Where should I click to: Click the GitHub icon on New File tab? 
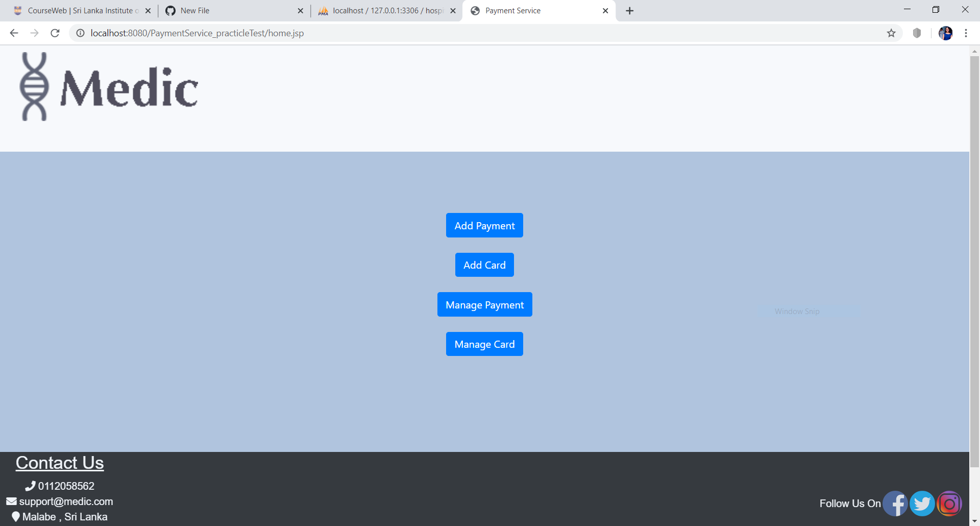(x=170, y=10)
